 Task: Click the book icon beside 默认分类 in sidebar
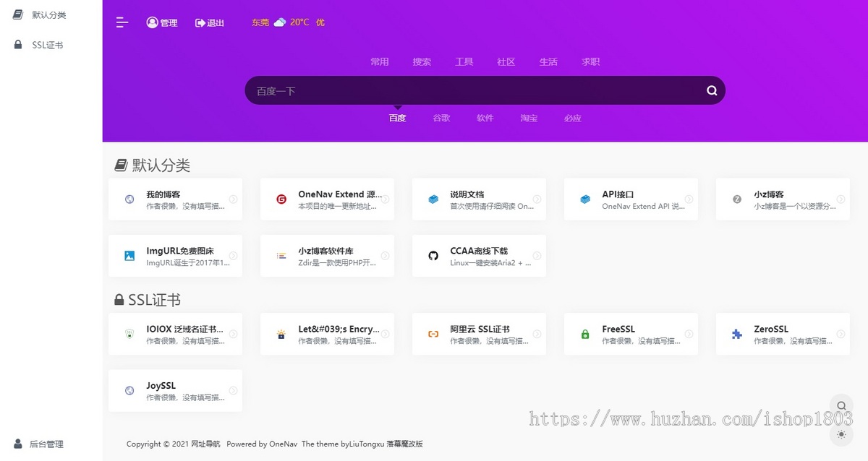pyautogui.click(x=18, y=14)
